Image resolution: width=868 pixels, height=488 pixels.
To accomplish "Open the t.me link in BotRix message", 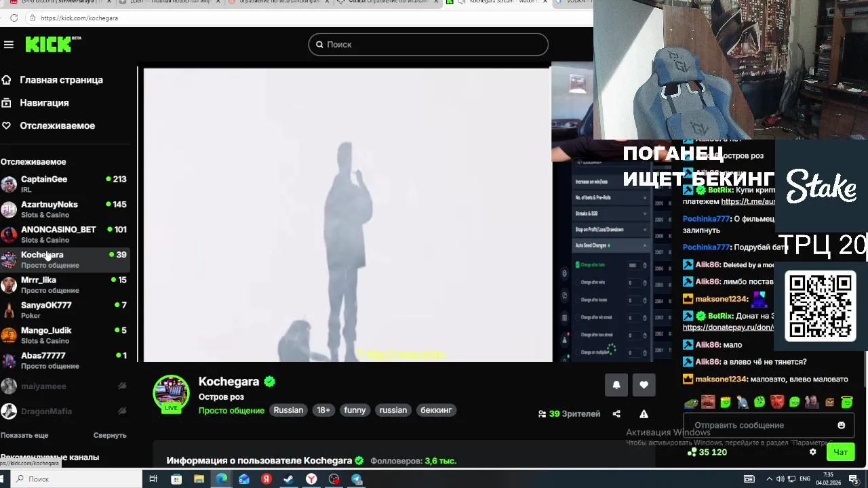I will coord(748,202).
